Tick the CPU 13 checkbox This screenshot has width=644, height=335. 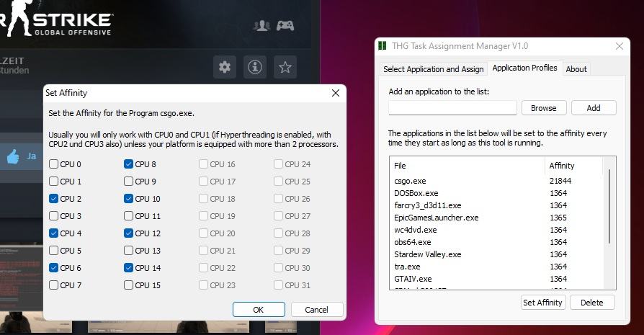(x=128, y=251)
